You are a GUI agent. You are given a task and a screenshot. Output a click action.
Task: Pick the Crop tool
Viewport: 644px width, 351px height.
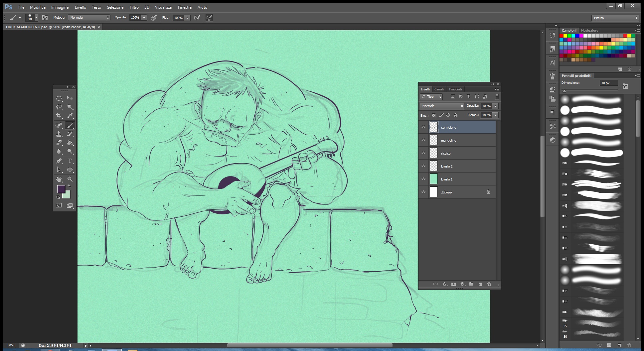(x=59, y=116)
